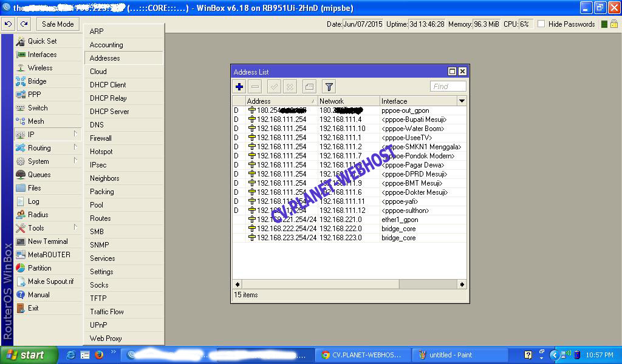Click the Firefox icon in taskbar quick launch

point(99,355)
